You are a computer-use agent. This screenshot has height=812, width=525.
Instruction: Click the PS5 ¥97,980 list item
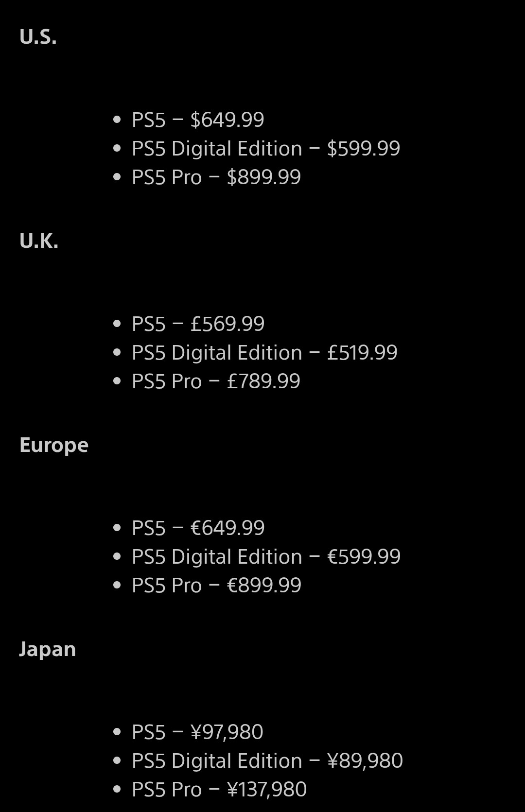click(x=197, y=732)
